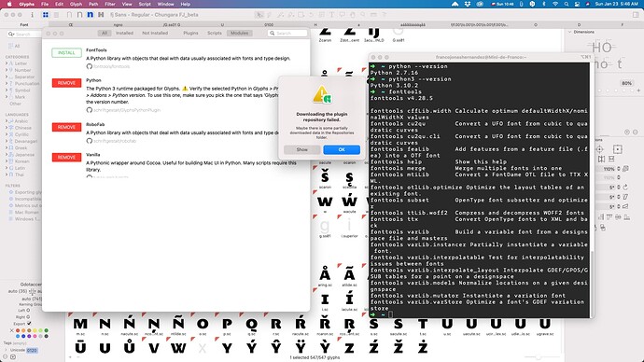
Task: Expand the Letter category
Action: 7,63
